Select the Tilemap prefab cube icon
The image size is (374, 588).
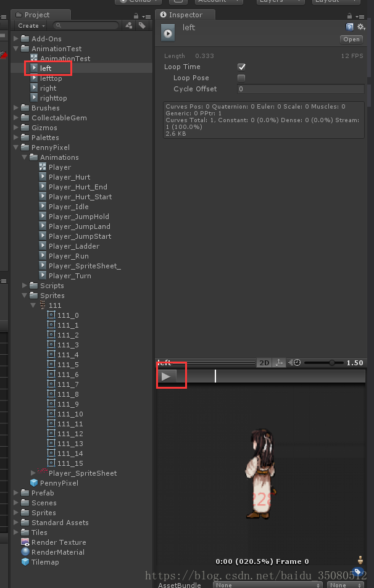click(x=25, y=561)
